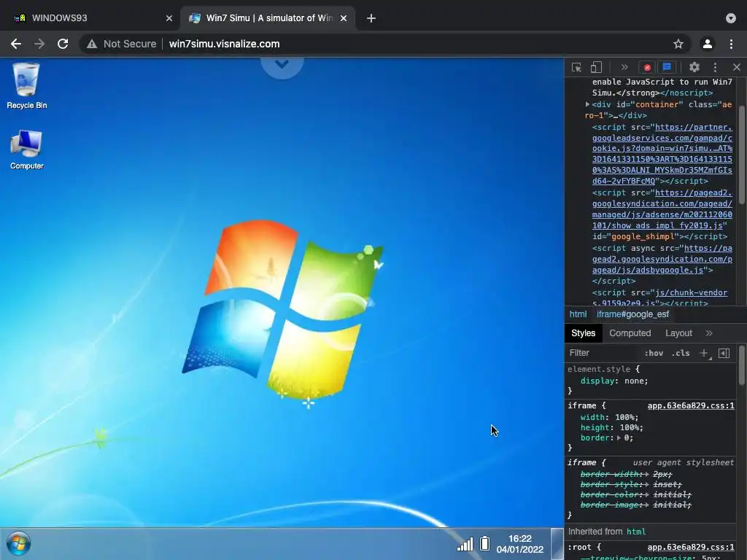Open the tab search dropdown at the top right
This screenshot has width=747, height=560.
point(731,18)
